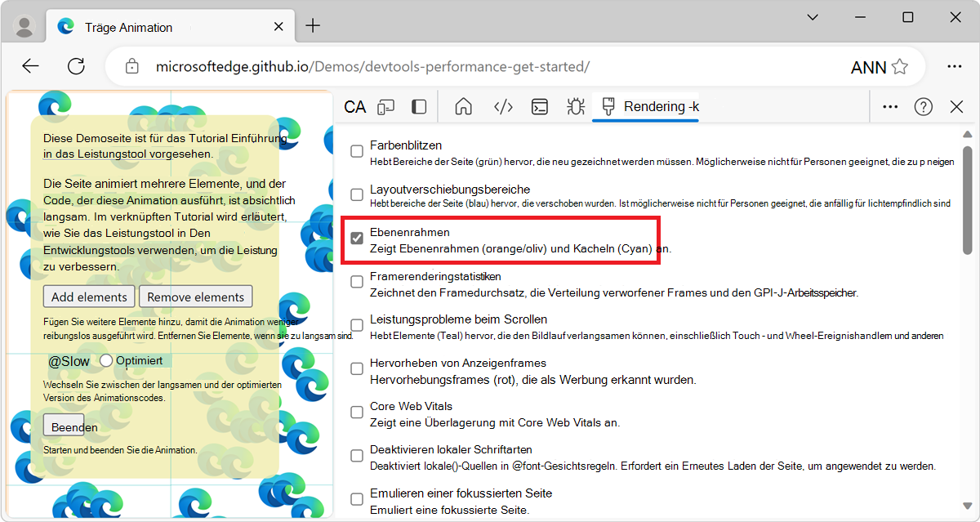Open DevTools three-dot customize menu
The width and height of the screenshot is (980, 522).
pos(890,107)
